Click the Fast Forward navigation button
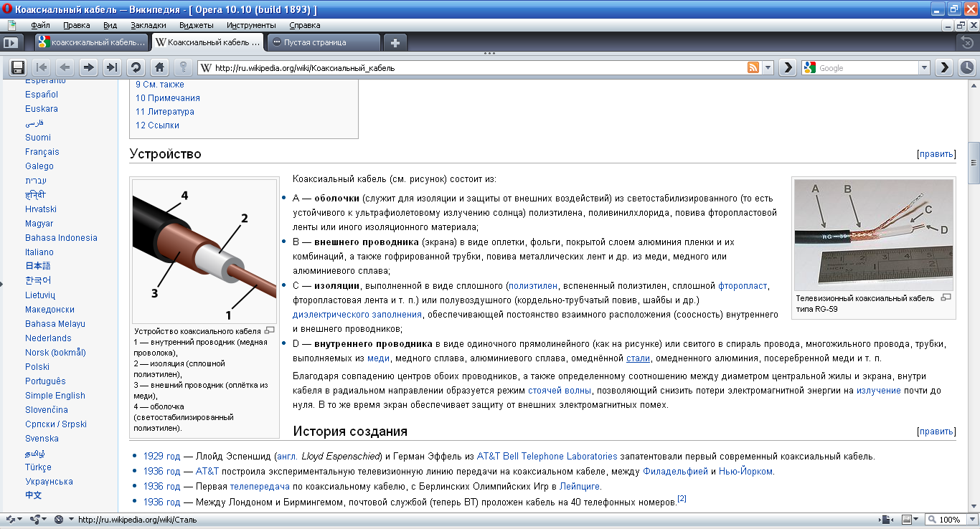This screenshot has width=980, height=529. point(111,67)
